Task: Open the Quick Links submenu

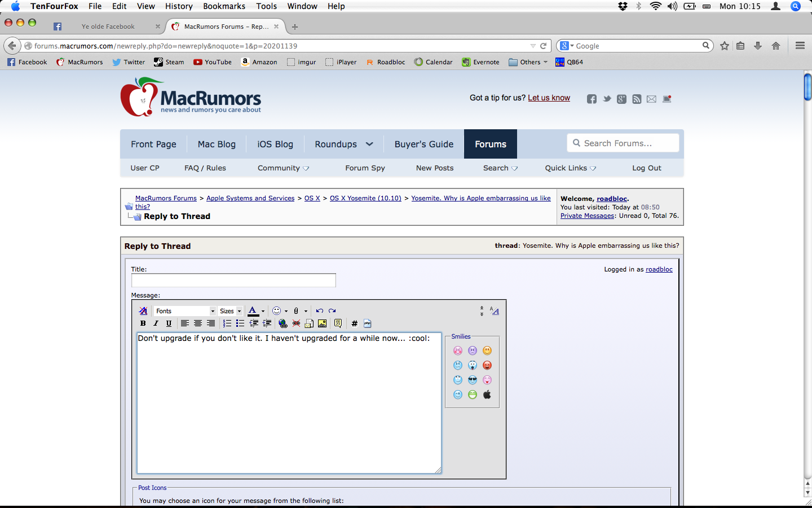Action: point(571,168)
